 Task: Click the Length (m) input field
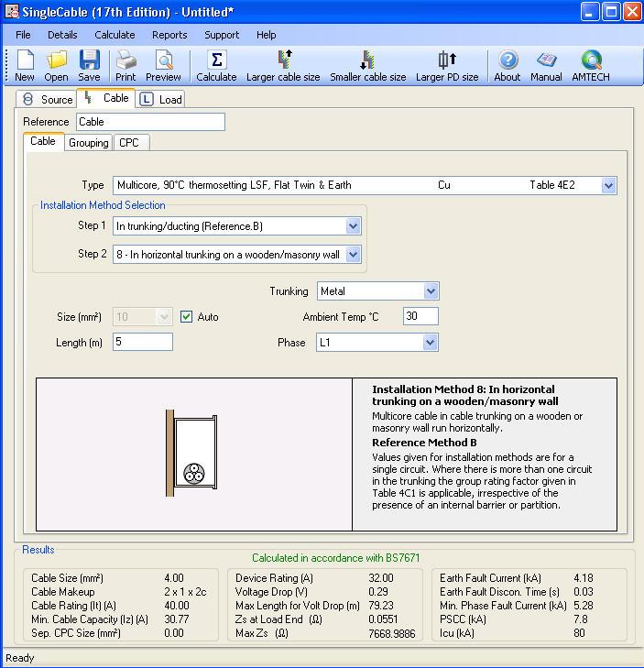(142, 342)
